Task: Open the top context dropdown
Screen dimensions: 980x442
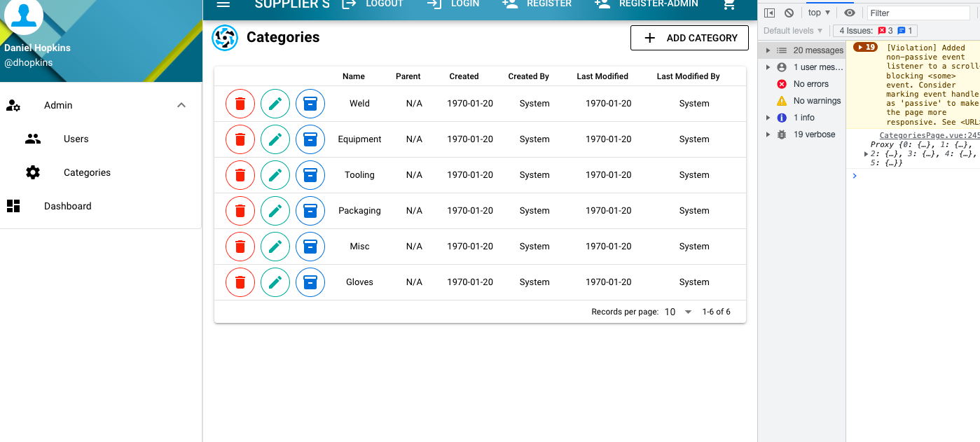Action: click(x=819, y=13)
